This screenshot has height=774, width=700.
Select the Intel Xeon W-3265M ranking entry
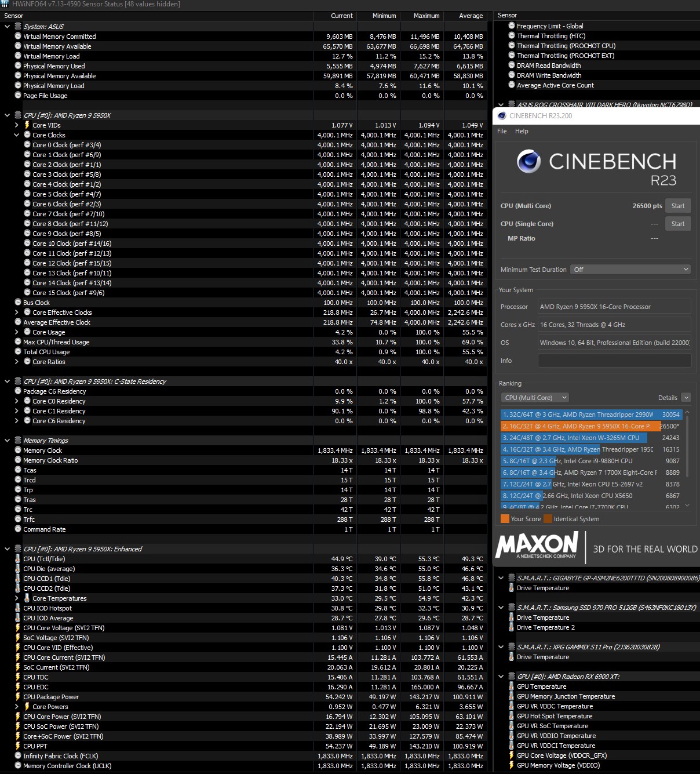[591, 438]
